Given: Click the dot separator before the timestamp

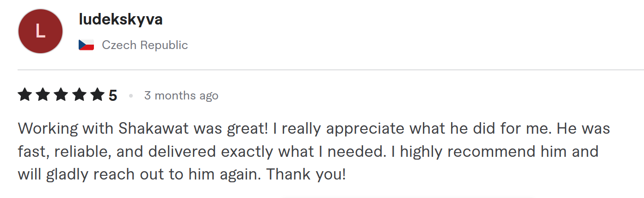Looking at the screenshot, I should tap(131, 96).
